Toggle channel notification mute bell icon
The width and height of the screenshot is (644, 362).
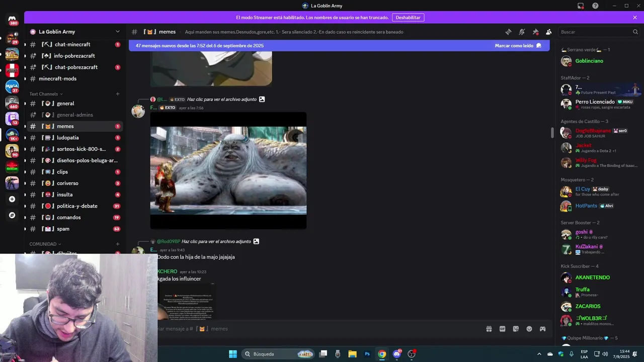pos(522,32)
